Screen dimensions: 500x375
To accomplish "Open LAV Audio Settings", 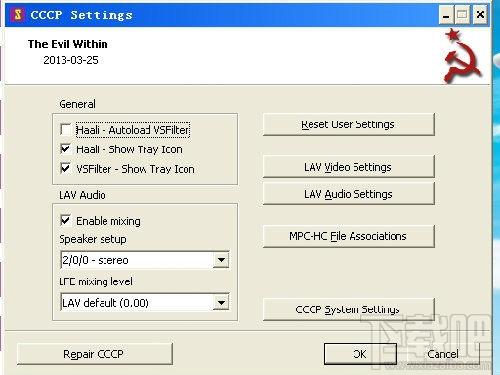I will [349, 194].
